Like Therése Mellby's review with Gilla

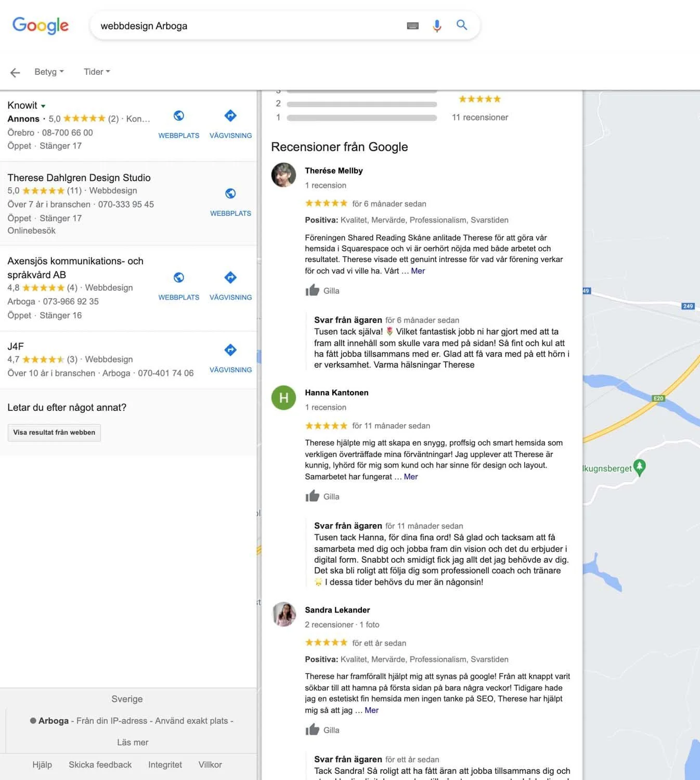[x=322, y=290]
